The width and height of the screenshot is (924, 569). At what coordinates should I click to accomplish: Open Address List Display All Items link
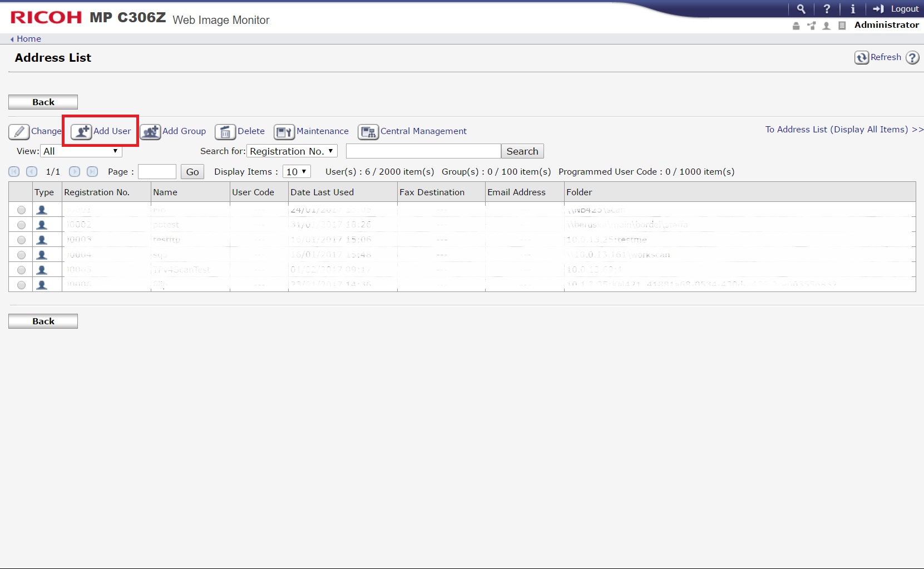(843, 130)
